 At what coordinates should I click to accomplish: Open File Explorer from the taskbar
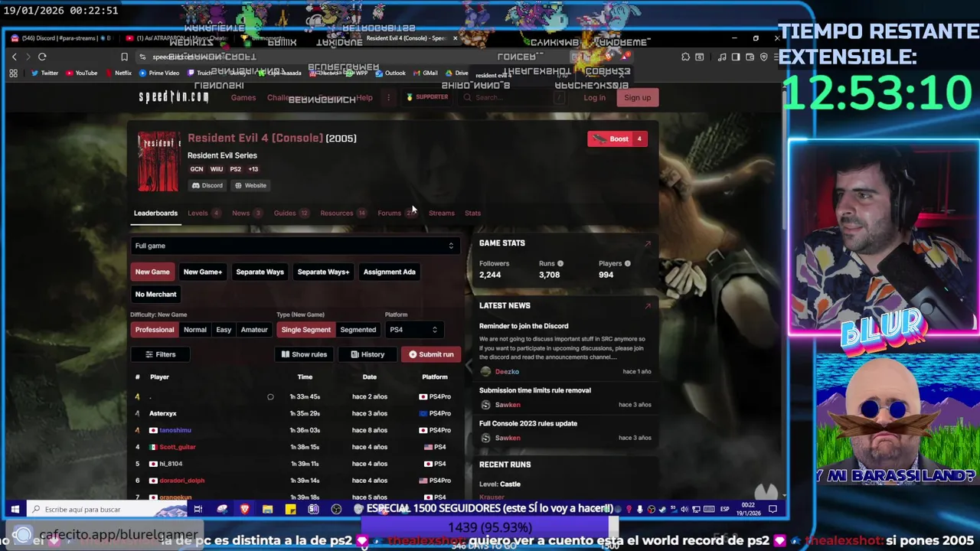267,509
